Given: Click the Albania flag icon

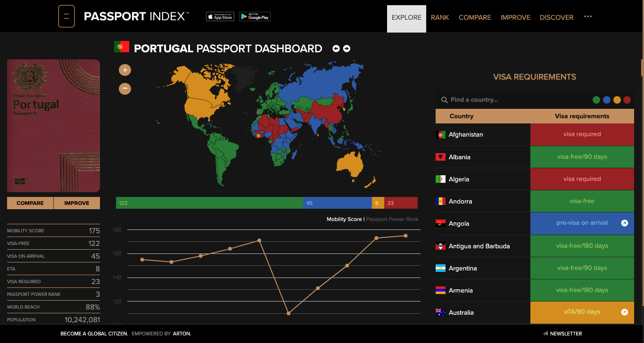Looking at the screenshot, I should coord(441,157).
